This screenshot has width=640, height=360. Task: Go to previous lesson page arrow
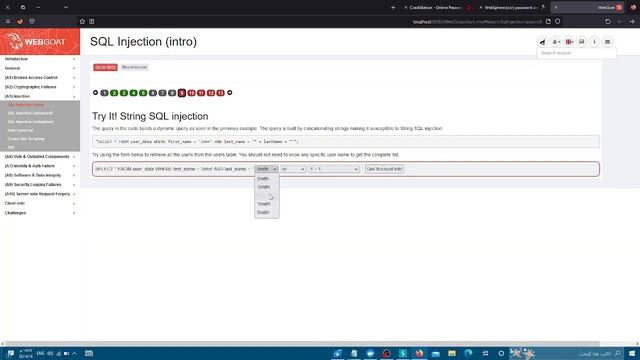click(x=96, y=93)
